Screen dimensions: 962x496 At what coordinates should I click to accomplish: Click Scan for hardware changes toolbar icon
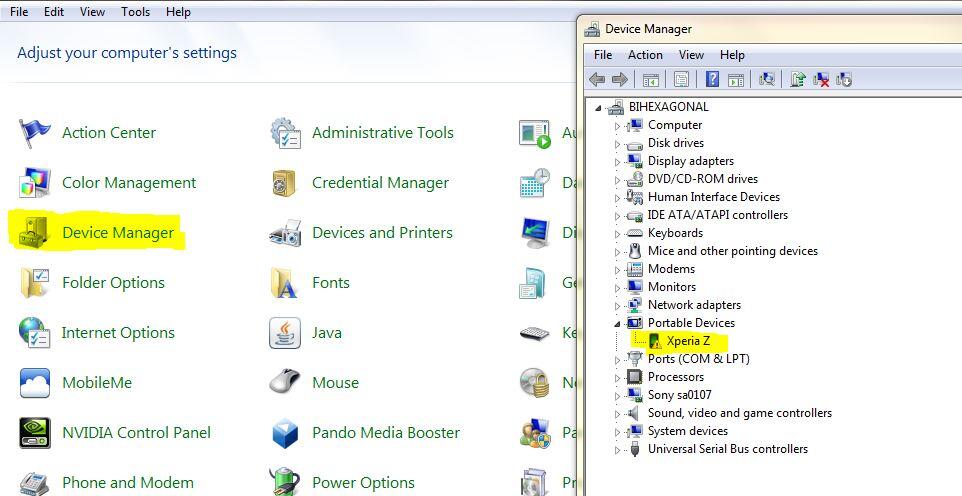[x=767, y=79]
